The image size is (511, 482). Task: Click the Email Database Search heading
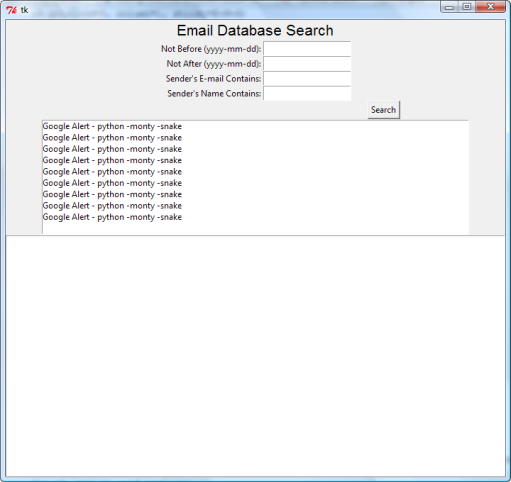(x=255, y=31)
